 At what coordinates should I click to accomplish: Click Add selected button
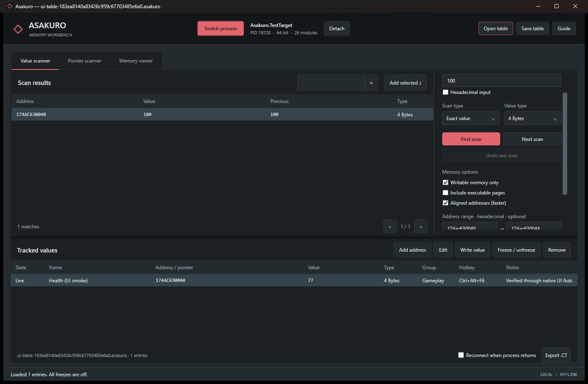coord(405,83)
